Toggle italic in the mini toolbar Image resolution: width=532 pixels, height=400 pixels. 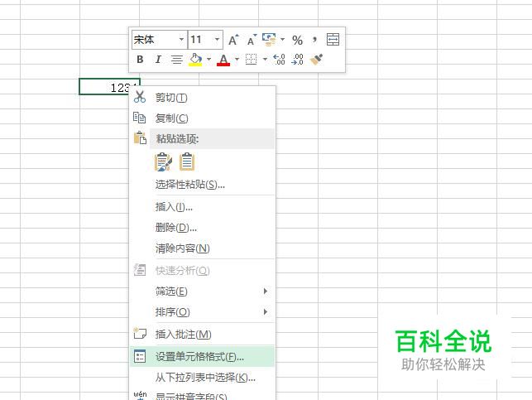(x=158, y=60)
